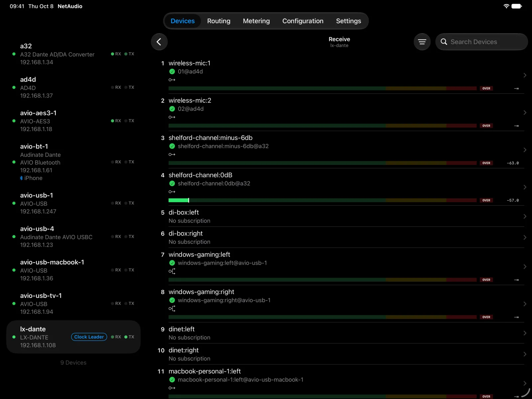The width and height of the screenshot is (532, 399).
Task: Click the Clock Leader badge
Action: click(89, 337)
